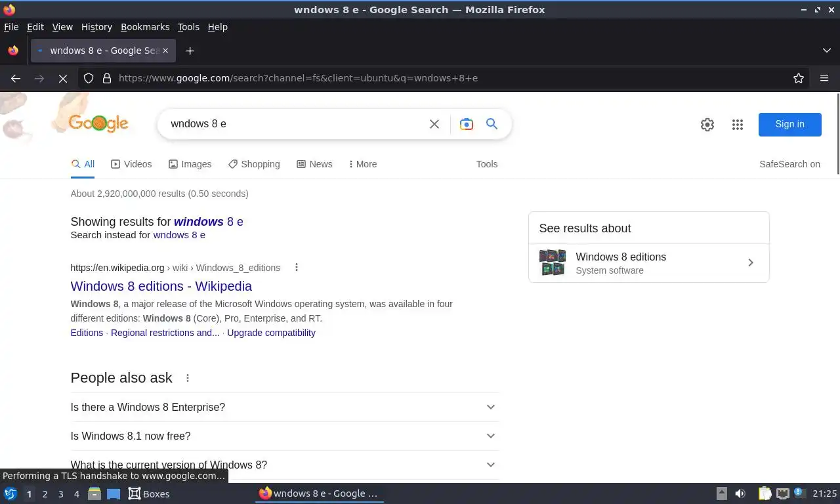Click the magnifier search submit icon

(492, 124)
